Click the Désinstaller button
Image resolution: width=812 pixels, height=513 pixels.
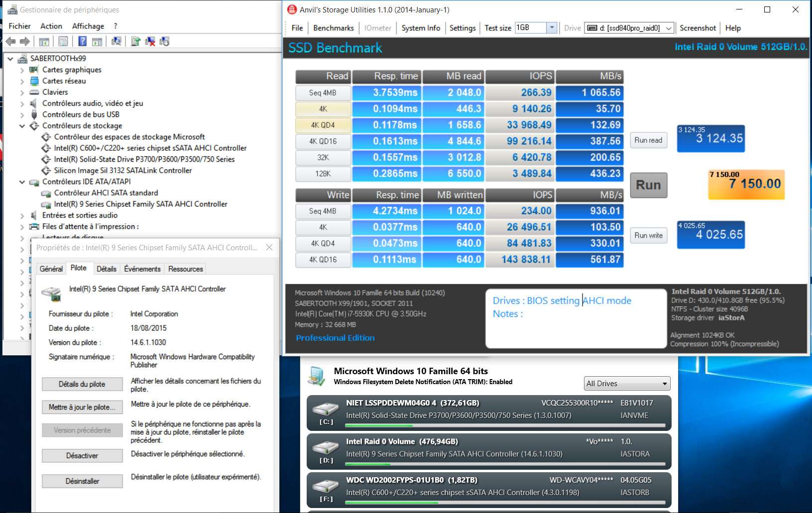tap(82, 481)
